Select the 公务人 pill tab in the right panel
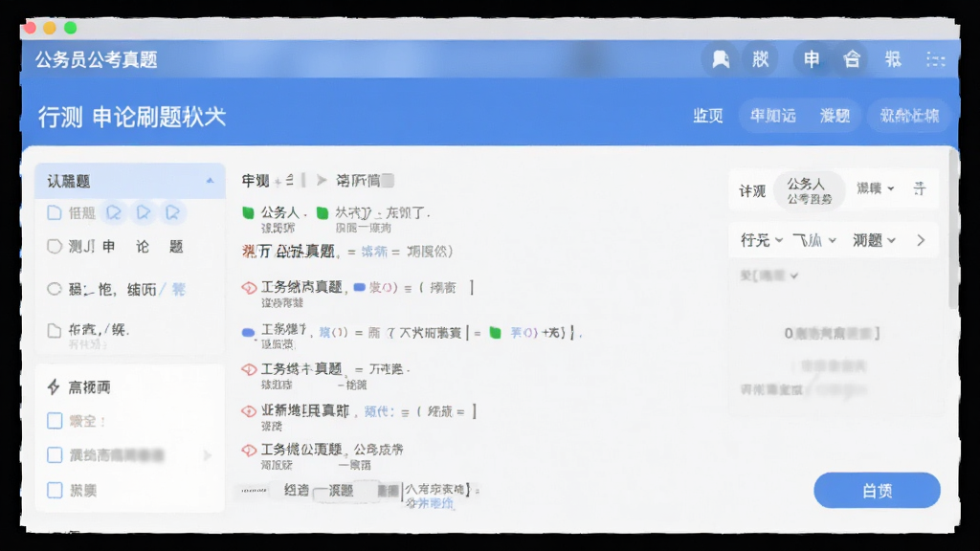Screen dimensions: 980x551 pyautogui.click(x=809, y=190)
